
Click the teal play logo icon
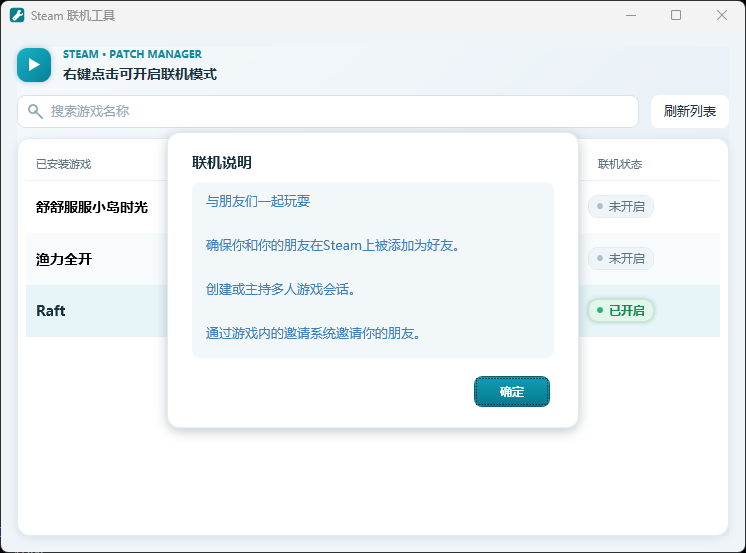pos(34,65)
